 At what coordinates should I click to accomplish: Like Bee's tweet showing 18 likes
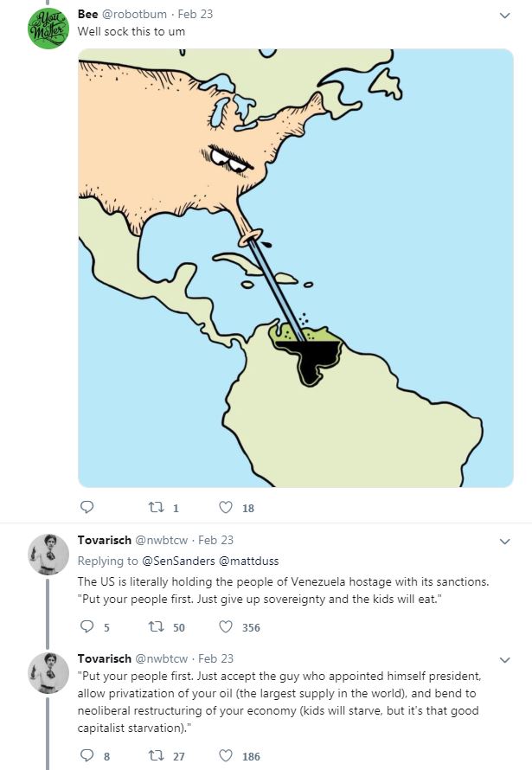(x=225, y=507)
